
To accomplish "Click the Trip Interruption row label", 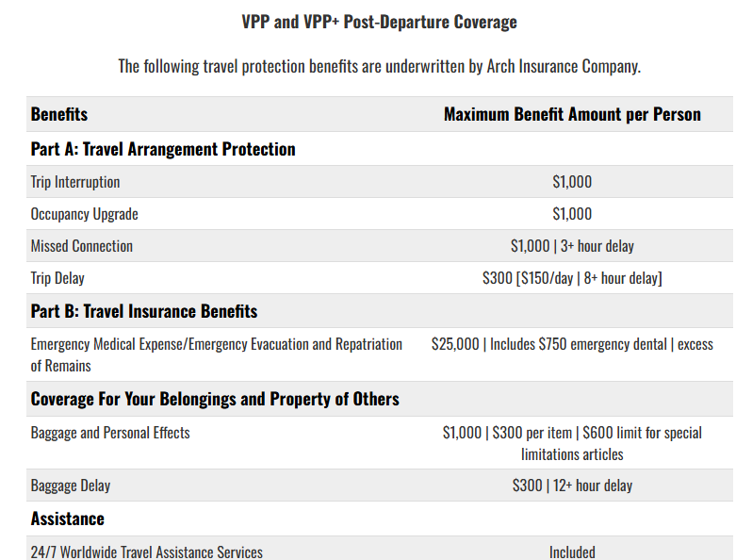I will (75, 182).
